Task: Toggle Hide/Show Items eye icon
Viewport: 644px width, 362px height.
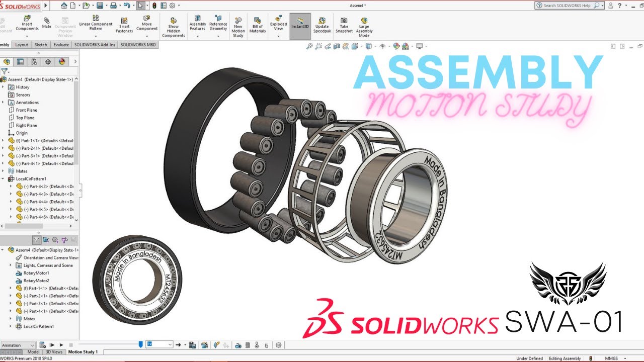Action: click(382, 46)
